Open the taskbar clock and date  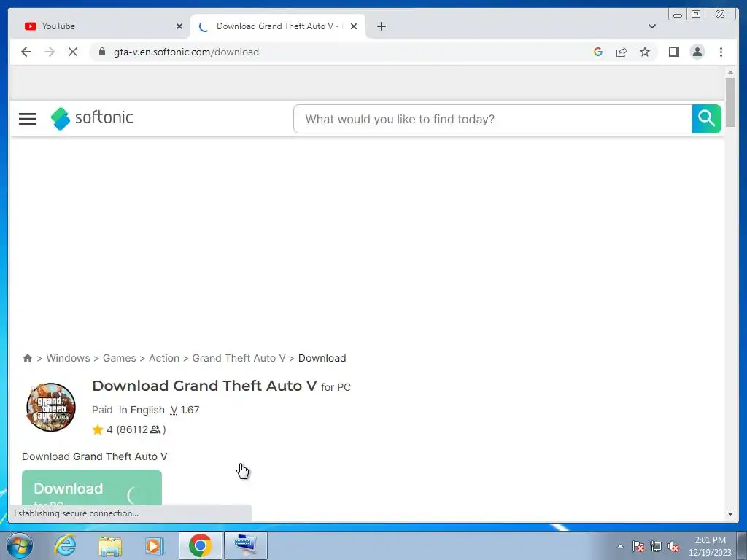coord(710,546)
